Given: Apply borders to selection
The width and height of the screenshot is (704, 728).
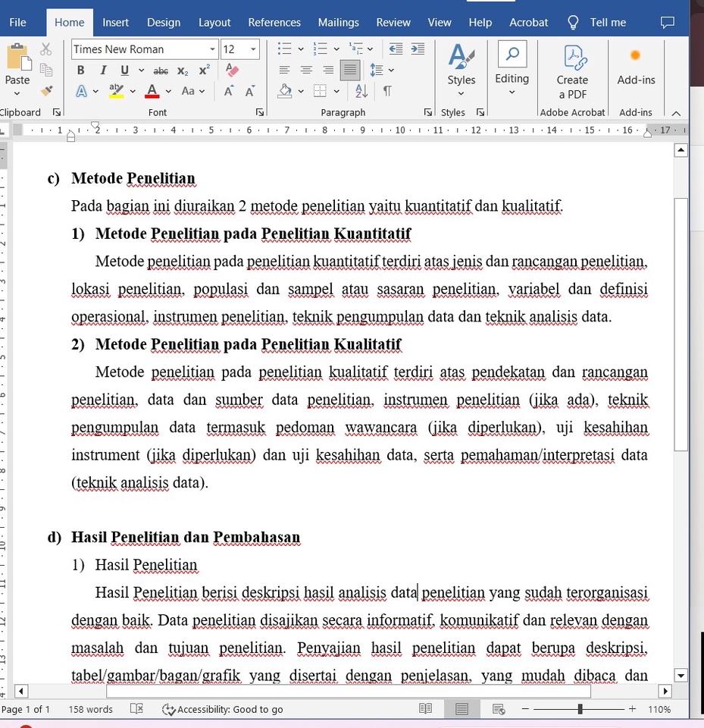Looking at the screenshot, I should coord(321,91).
